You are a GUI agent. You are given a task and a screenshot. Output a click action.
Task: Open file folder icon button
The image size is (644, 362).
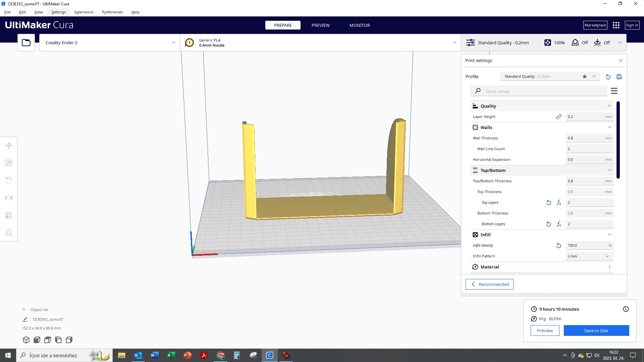tap(26, 43)
